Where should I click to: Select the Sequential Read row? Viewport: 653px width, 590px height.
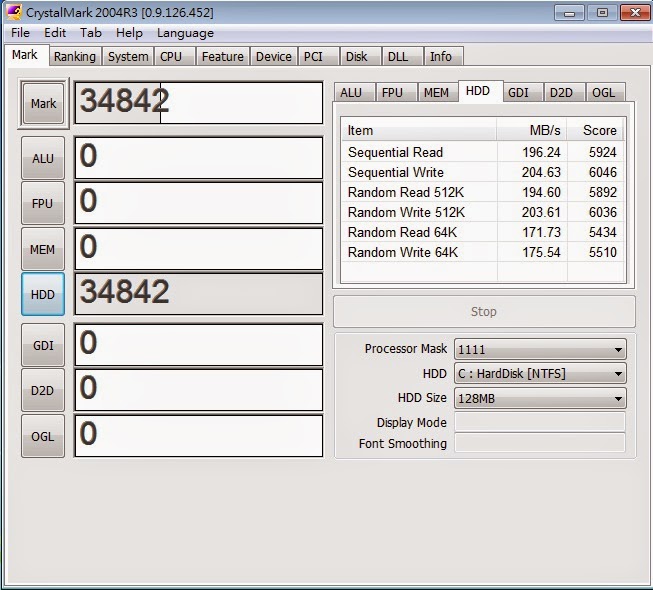[482, 152]
